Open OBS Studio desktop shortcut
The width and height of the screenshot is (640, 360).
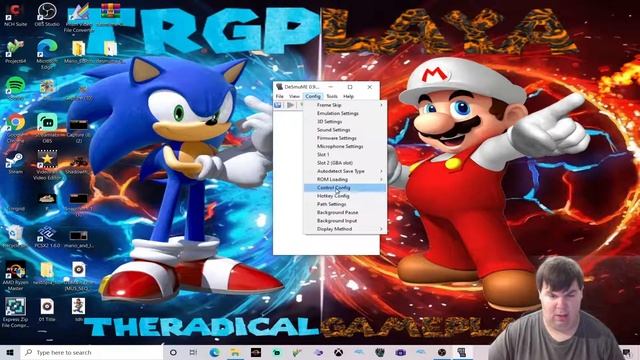point(47,15)
